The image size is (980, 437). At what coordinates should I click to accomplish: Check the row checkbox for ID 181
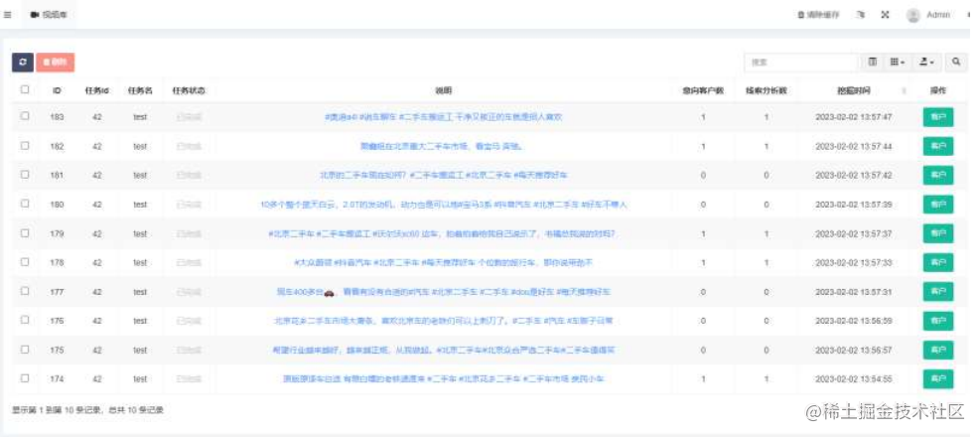[x=25, y=175]
